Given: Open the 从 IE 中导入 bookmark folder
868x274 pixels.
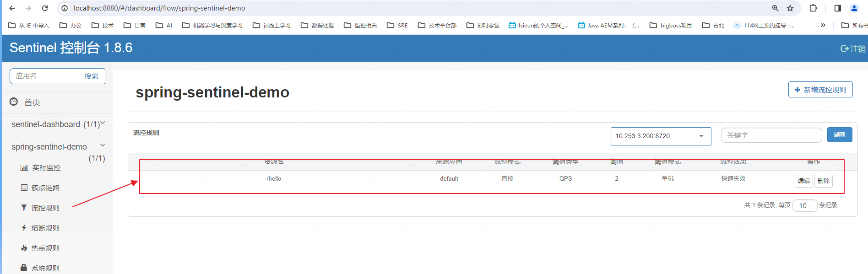Looking at the screenshot, I should pyautogui.click(x=28, y=25).
